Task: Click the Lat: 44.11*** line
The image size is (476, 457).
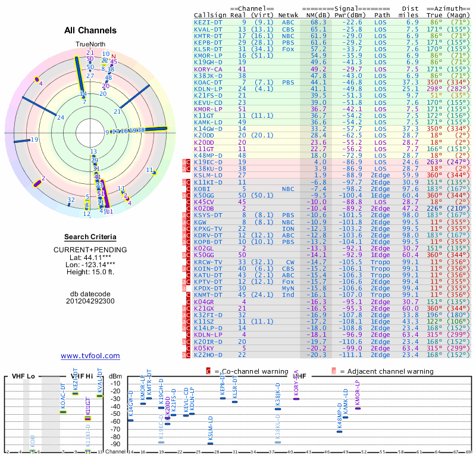Action: [x=90, y=258]
